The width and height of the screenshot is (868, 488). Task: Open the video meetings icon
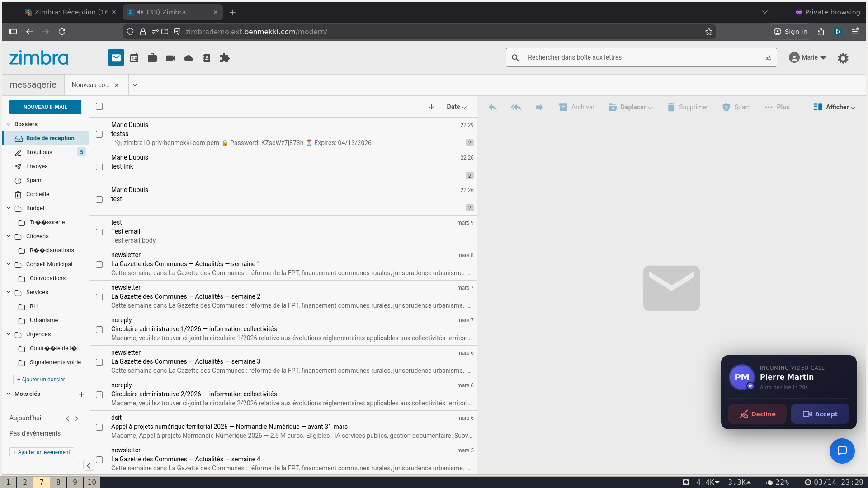point(170,58)
